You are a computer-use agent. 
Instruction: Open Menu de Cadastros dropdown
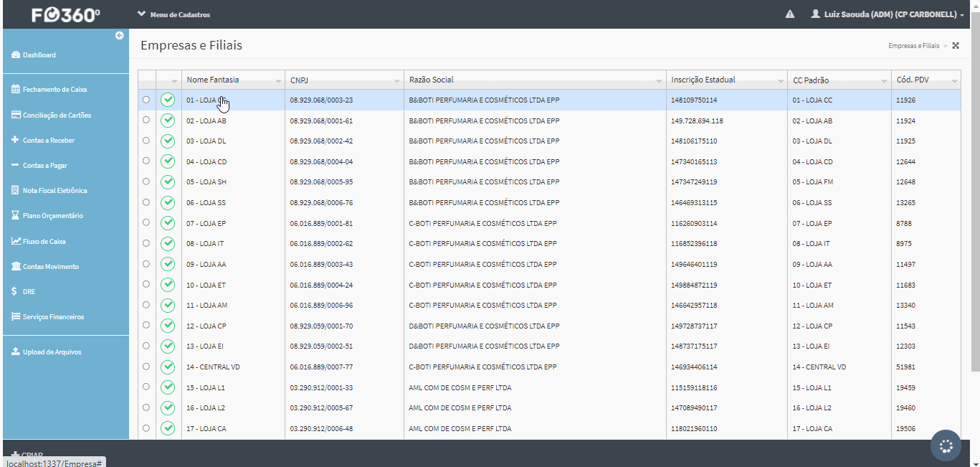click(174, 14)
